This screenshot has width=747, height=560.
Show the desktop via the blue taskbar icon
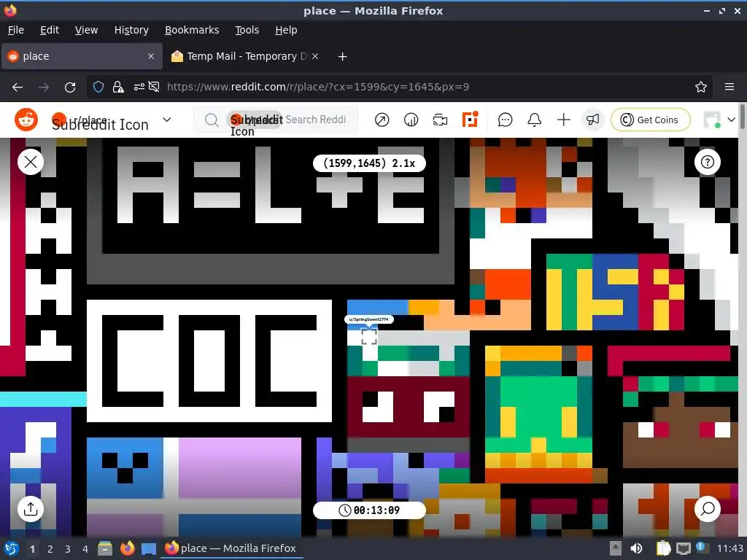149,548
